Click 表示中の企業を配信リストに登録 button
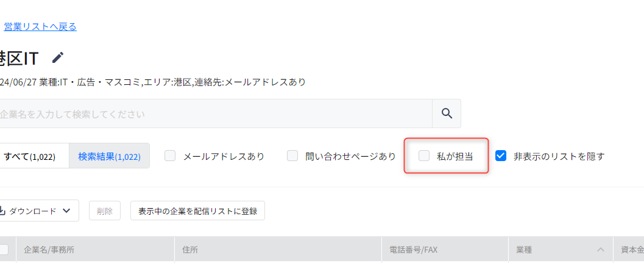This screenshot has height=263, width=644. click(x=197, y=211)
